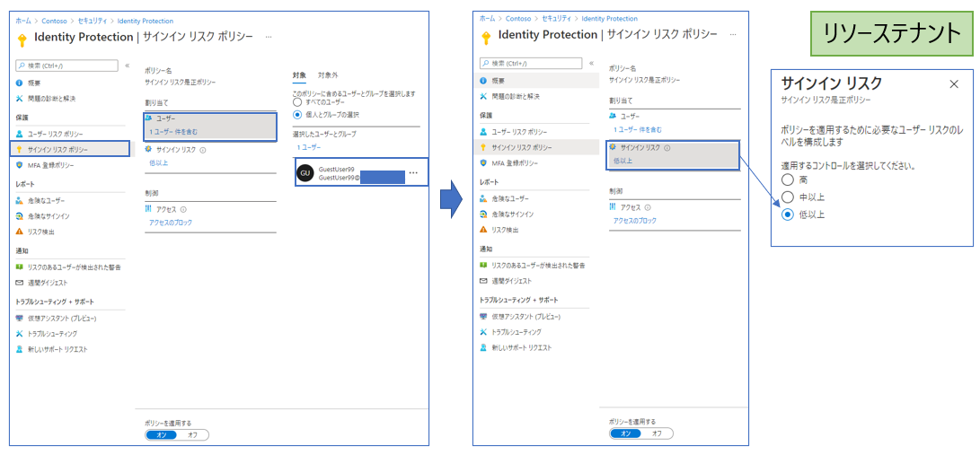This screenshot has width=980, height=455.
Task: Turn policy オン in the right window toggle
Action: coord(625,433)
